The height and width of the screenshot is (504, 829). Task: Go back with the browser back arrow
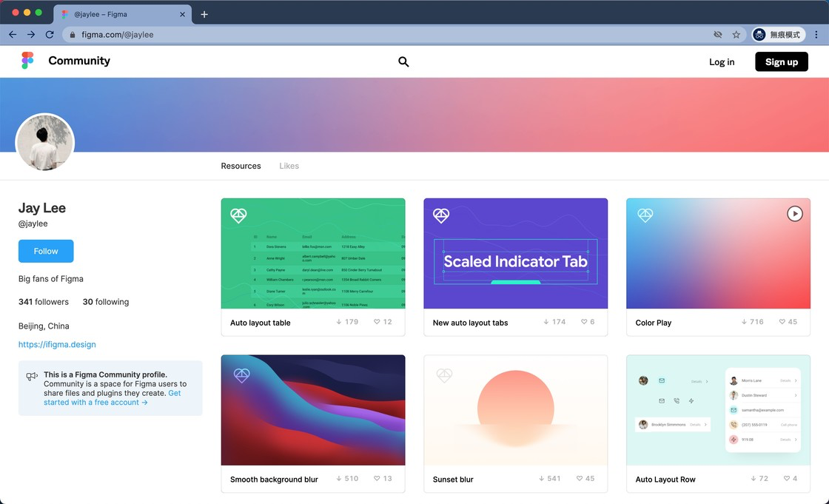pos(13,34)
